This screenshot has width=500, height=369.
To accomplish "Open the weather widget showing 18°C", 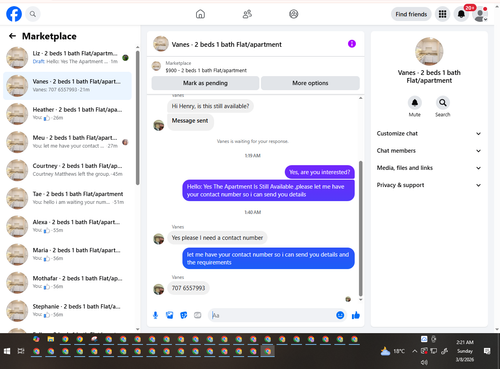I will 393,351.
